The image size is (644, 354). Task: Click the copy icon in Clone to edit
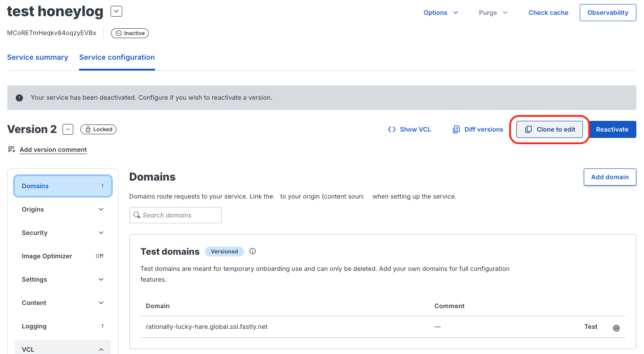point(529,129)
